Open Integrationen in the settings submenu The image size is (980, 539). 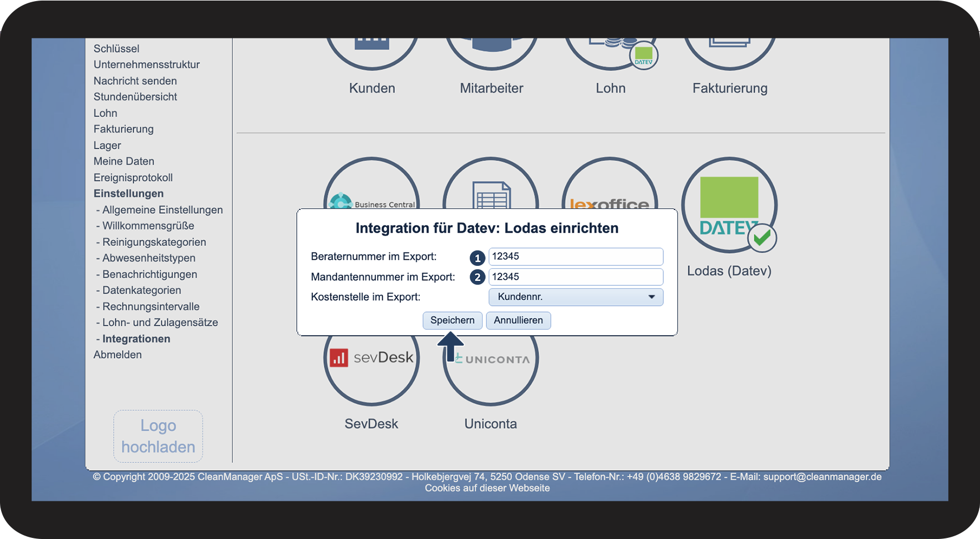click(136, 339)
